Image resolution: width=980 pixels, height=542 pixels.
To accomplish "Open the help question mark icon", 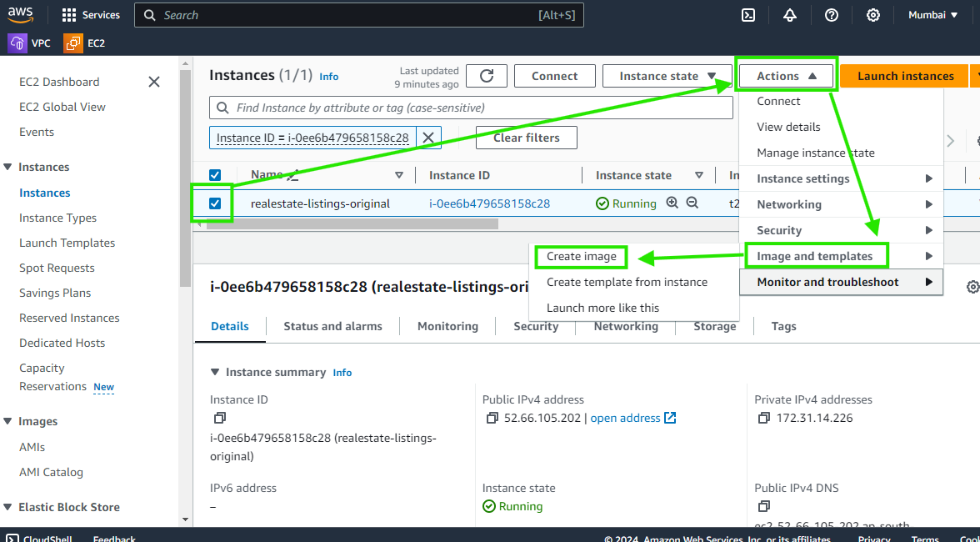I will click(x=831, y=15).
